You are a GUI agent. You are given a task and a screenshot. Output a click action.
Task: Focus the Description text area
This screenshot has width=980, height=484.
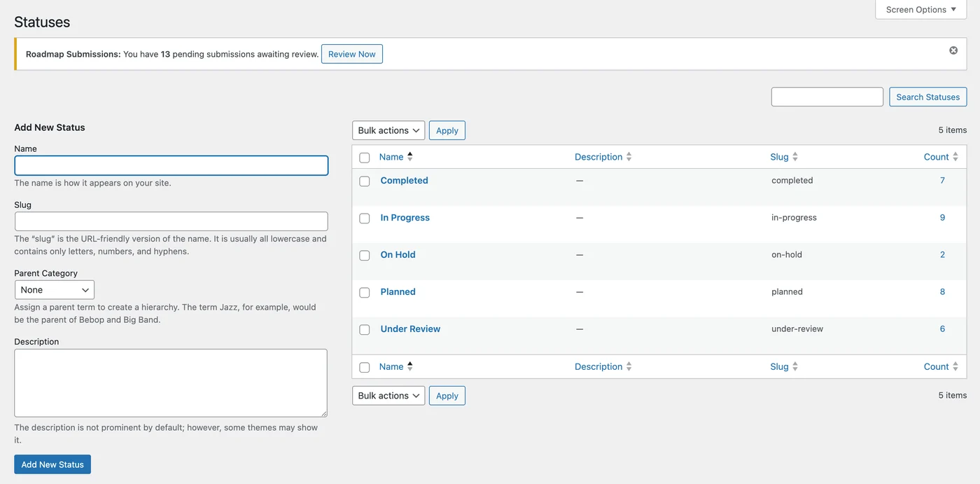coord(171,383)
